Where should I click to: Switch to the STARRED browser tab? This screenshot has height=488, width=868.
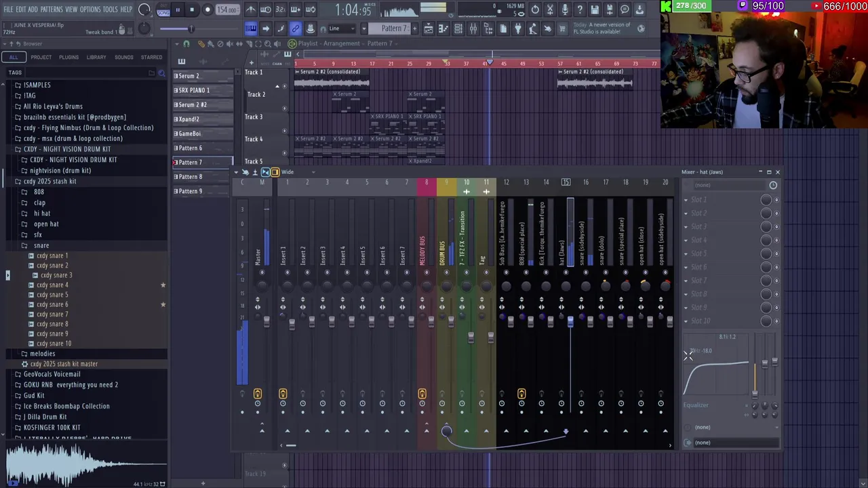point(151,57)
